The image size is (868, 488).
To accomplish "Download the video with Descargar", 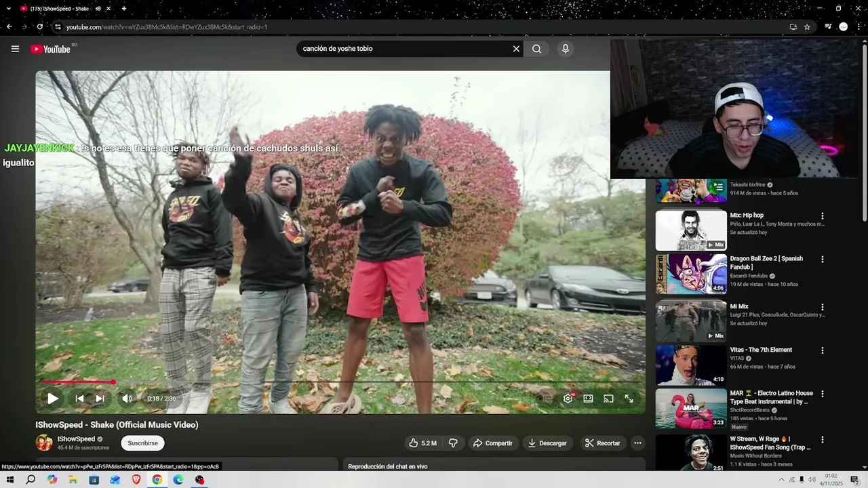I will click(x=547, y=443).
